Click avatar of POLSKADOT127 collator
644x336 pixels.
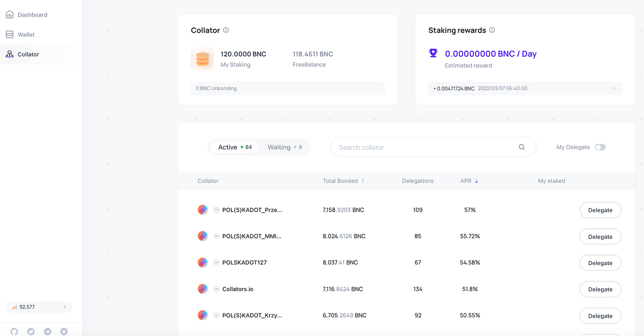(x=203, y=262)
